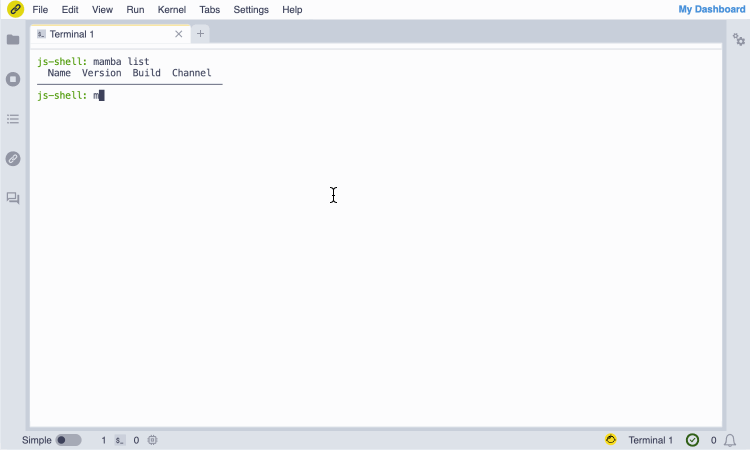
Task: Open the View menu
Action: (x=102, y=10)
